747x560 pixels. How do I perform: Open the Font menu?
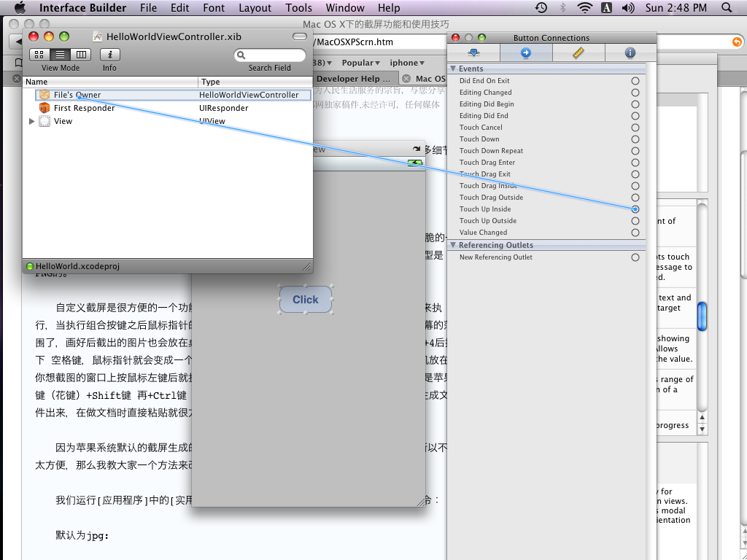click(x=214, y=7)
